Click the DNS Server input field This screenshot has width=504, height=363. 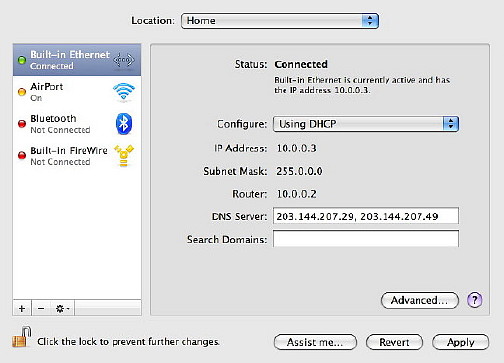[x=366, y=216]
